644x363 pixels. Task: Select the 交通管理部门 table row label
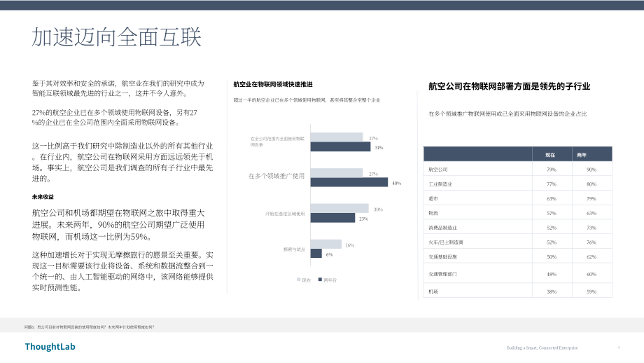pos(442,274)
